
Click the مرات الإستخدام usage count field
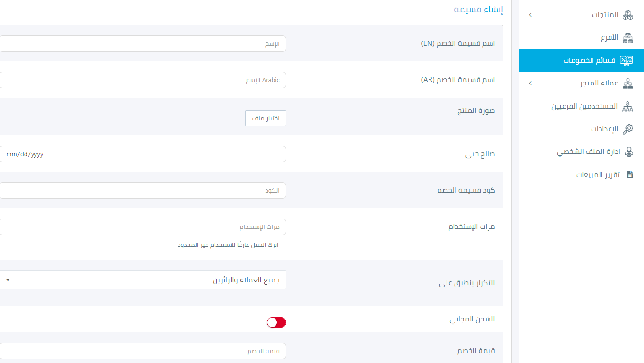coord(142,227)
